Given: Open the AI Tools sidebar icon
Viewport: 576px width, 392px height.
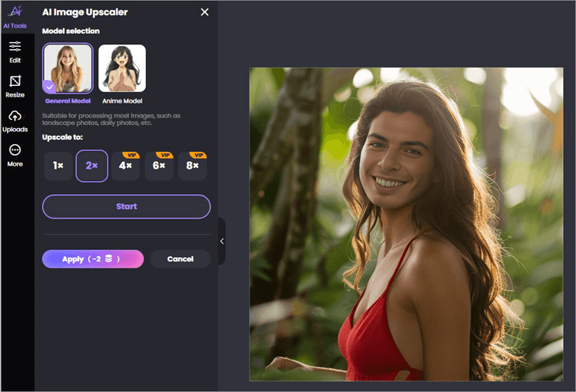Looking at the screenshot, I should coord(15,15).
